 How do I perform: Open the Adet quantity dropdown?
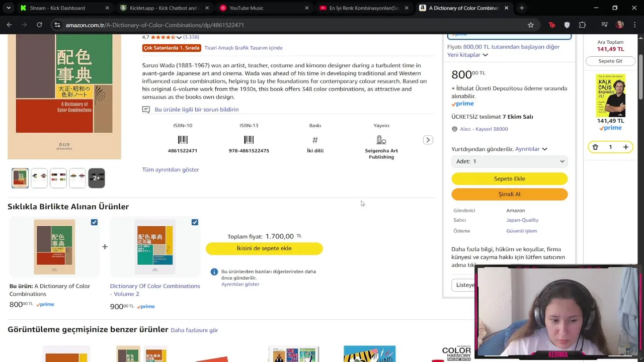pos(510,161)
